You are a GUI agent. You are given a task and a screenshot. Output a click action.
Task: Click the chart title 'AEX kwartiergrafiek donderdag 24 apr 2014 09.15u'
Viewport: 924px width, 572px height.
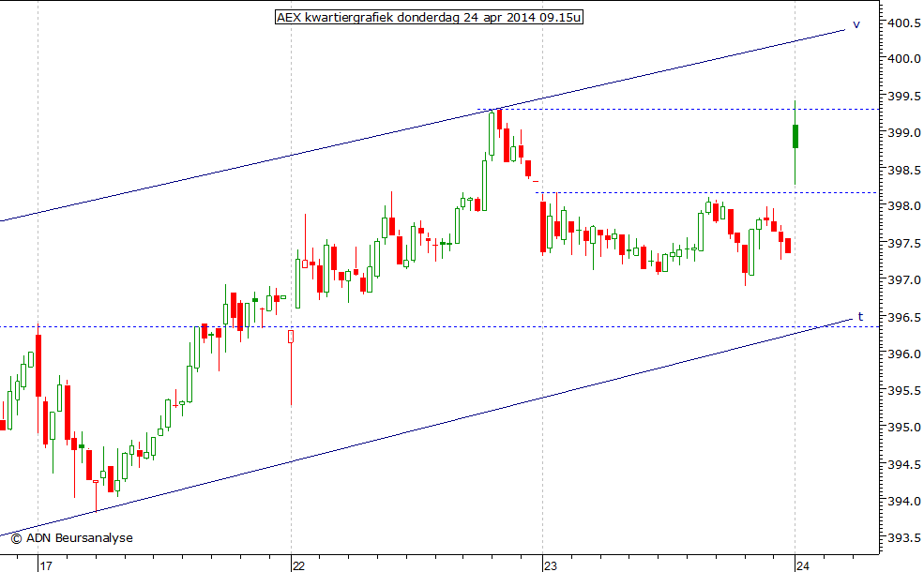point(429,17)
